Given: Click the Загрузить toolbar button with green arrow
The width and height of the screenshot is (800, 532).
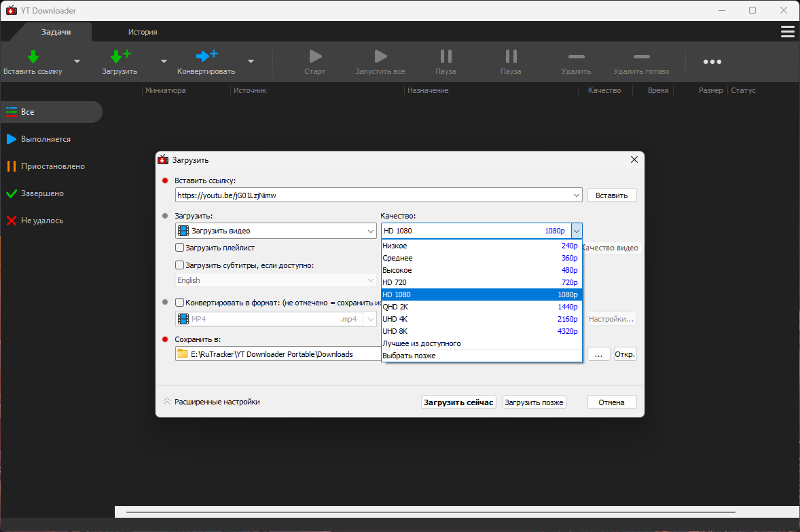Looking at the screenshot, I should point(120,62).
